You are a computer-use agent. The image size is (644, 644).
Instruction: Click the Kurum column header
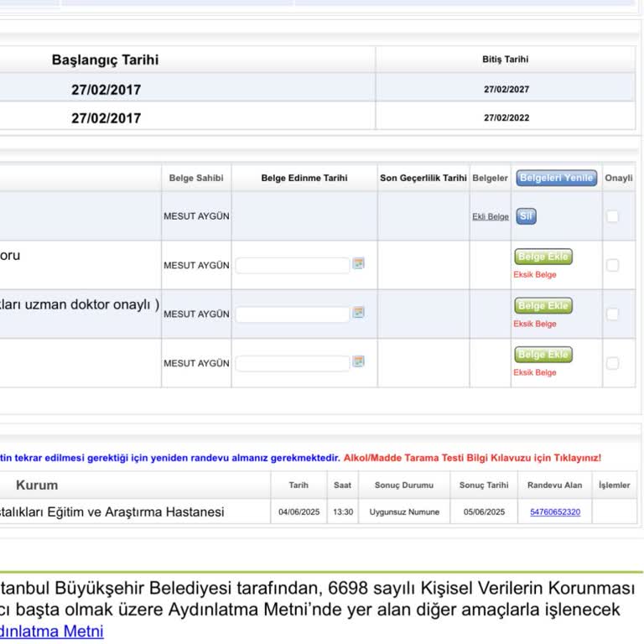click(x=37, y=485)
